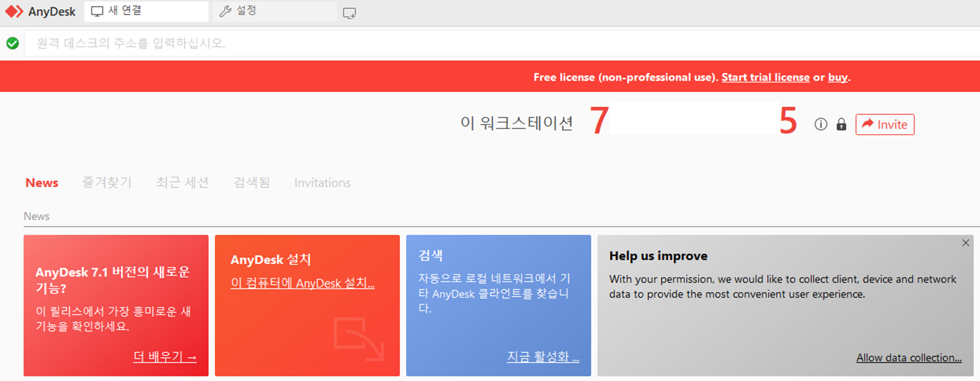Image resolution: width=980 pixels, height=381 pixels.
Task: Click the monitor icon in 새 연결 tab
Action: point(97,11)
